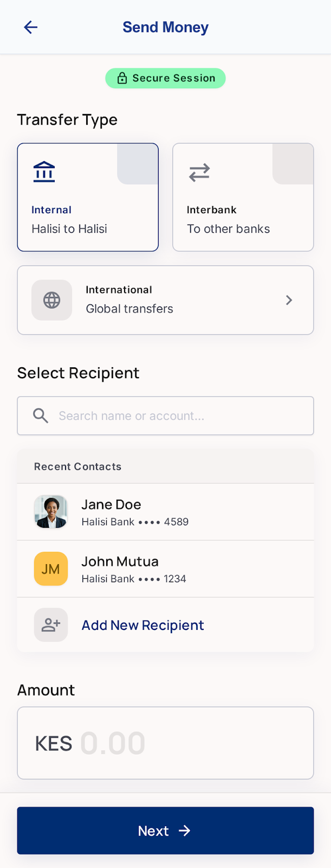This screenshot has height=868, width=331.
Task: Focus the search name or account field
Action: 165,416
